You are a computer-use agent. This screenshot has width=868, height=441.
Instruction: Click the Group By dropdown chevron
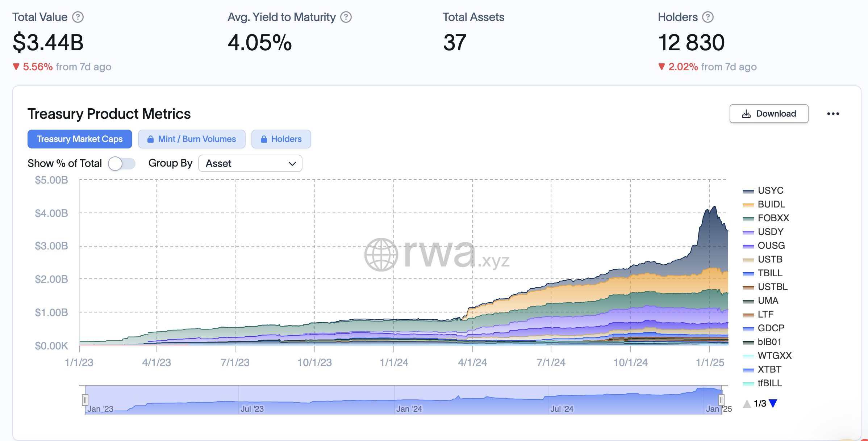292,164
